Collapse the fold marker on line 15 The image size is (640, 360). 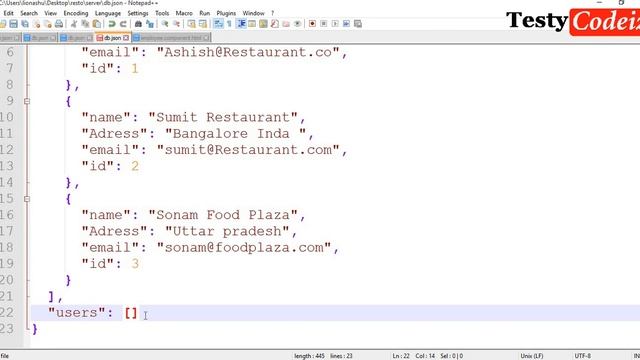(27, 199)
